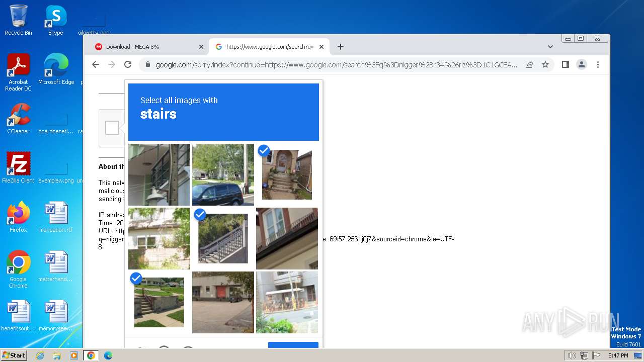Tick the I'm not a robot checkbox
Image resolution: width=644 pixels, height=362 pixels.
[x=112, y=128]
